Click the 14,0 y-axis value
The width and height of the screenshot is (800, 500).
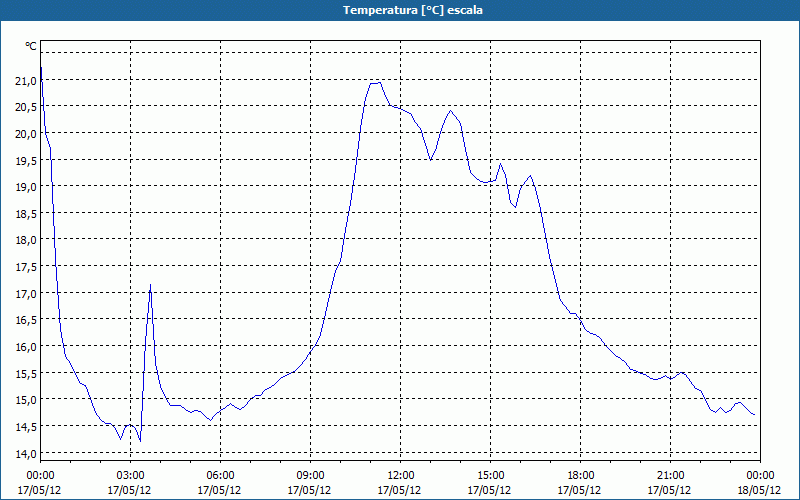coord(26,453)
